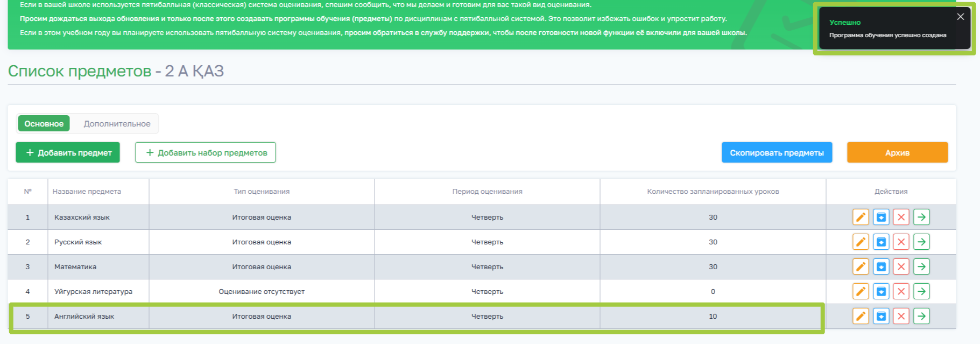This screenshot has width=980, height=344.
Task: Edit the Уйгурская литература subject with pencil icon
Action: 861,291
